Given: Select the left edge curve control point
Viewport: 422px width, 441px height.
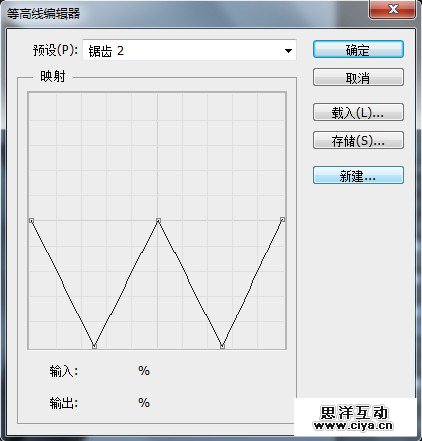Looking at the screenshot, I should (x=31, y=220).
